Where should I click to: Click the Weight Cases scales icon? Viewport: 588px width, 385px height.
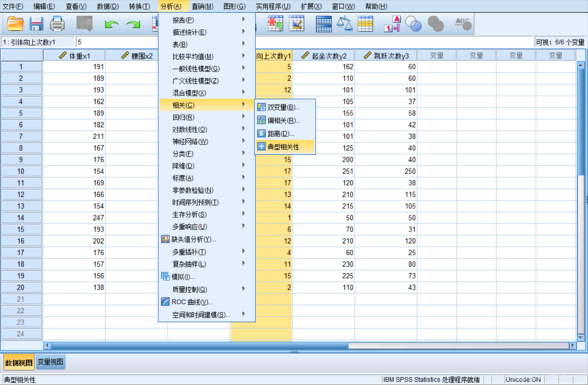pyautogui.click(x=345, y=24)
